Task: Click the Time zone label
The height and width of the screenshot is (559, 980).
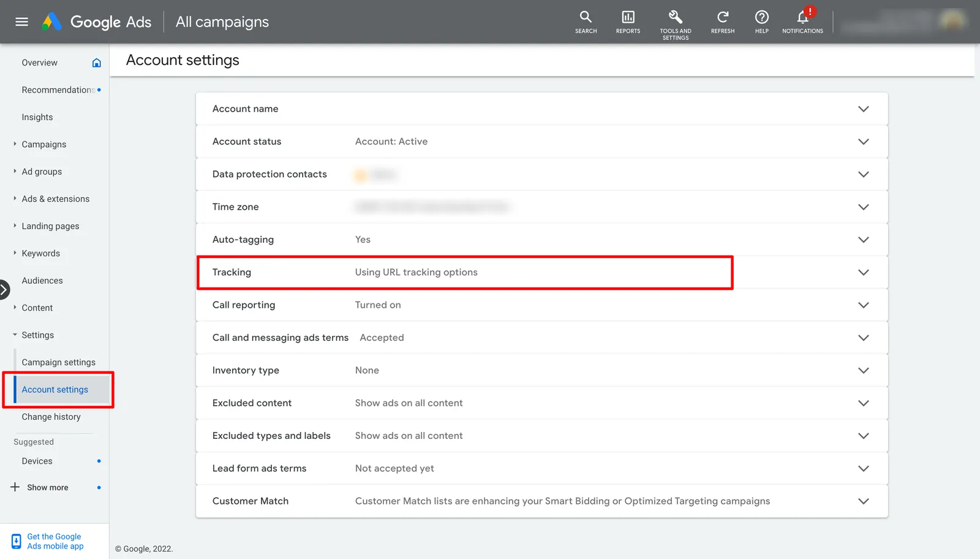Action: [x=236, y=207]
